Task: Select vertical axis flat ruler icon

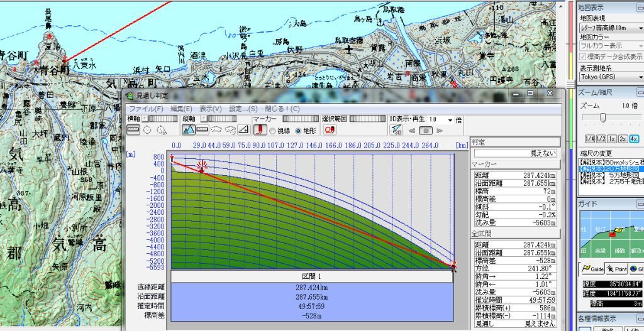Action: [x=202, y=129]
